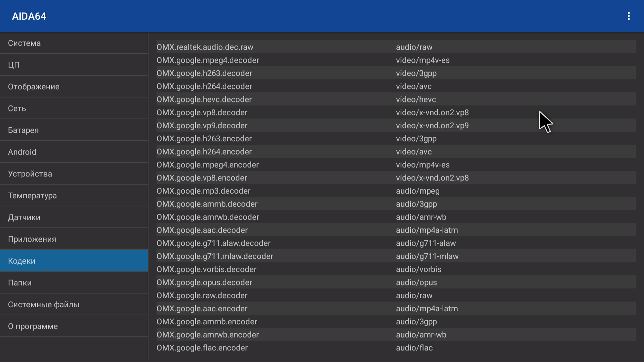The width and height of the screenshot is (644, 362).
Task: Open the Система section
Action: point(74,43)
